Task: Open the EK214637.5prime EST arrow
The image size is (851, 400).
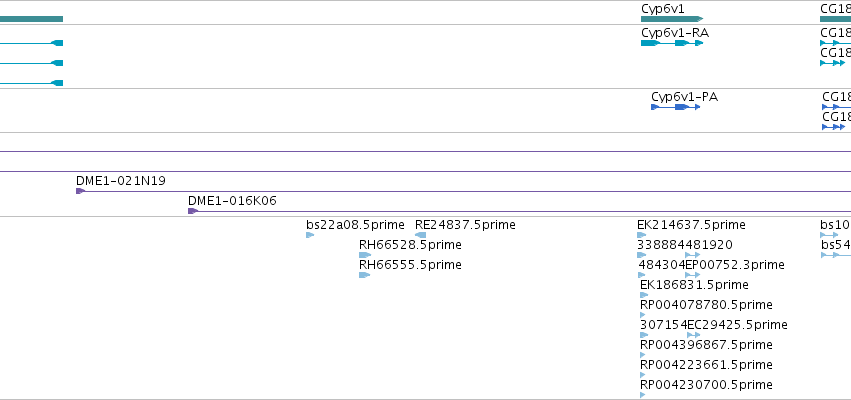Action: 642,235
